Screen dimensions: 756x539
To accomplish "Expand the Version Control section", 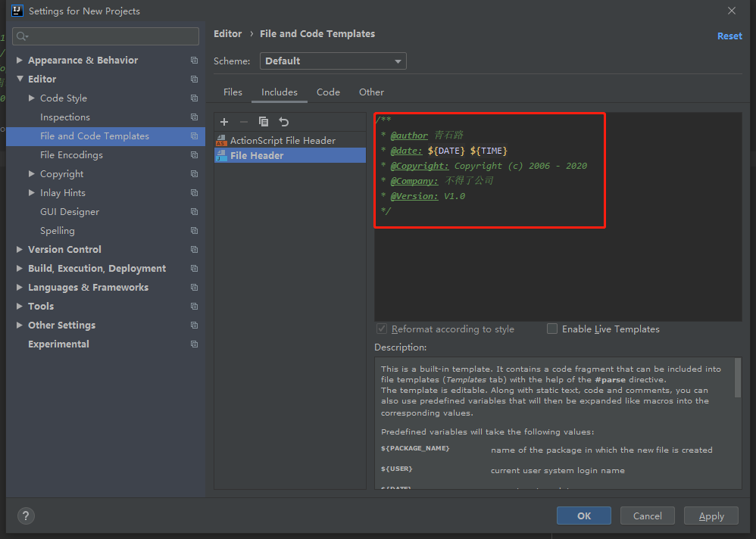I will click(x=20, y=250).
